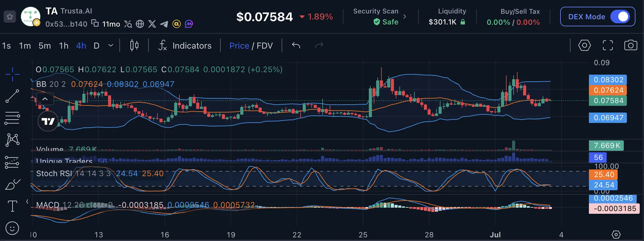
Task: Click the 0.08302 upper band price label
Action: coord(608,80)
